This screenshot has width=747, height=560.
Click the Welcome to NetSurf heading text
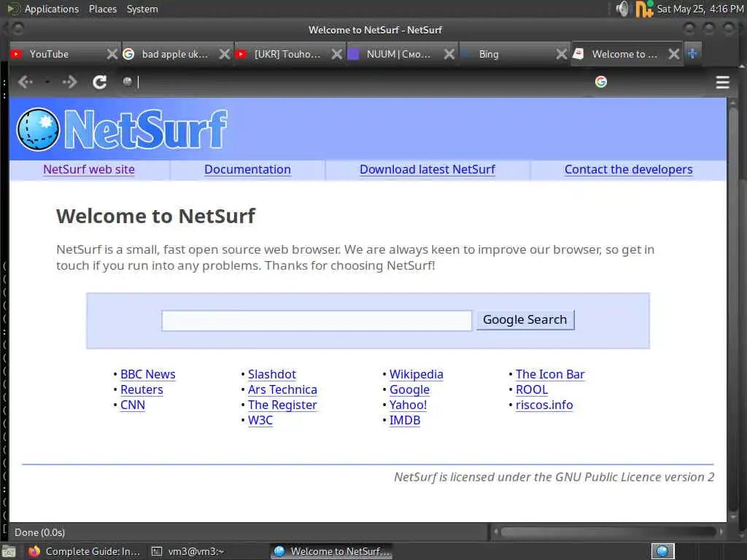click(156, 216)
